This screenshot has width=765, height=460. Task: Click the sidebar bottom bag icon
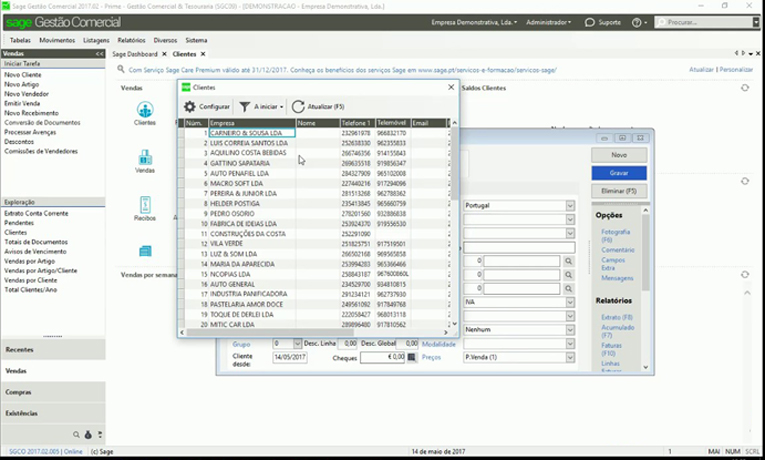click(88, 435)
